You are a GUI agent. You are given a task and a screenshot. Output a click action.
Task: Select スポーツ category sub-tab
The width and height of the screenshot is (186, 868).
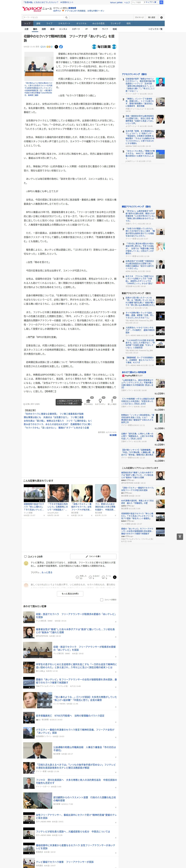pos(76,29)
